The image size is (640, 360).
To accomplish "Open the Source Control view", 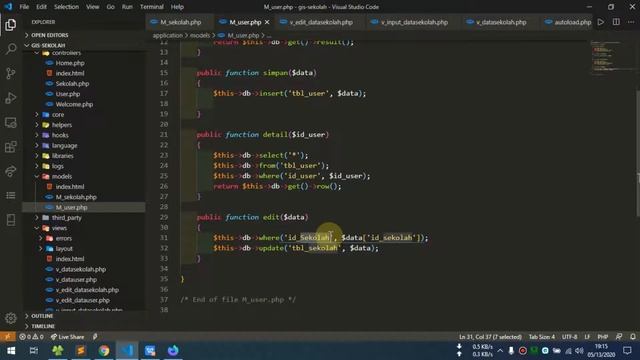I will click(11, 73).
